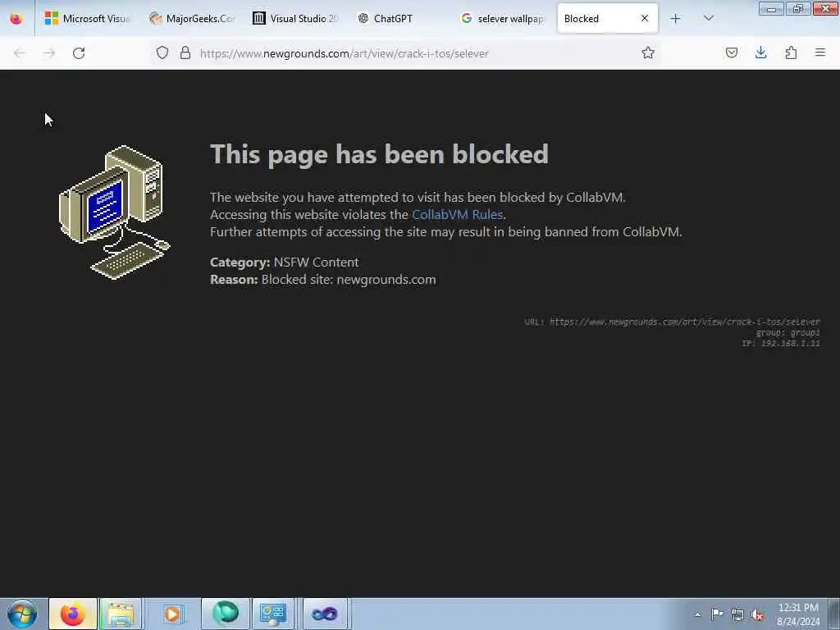Reload the blocked page

pyautogui.click(x=79, y=53)
